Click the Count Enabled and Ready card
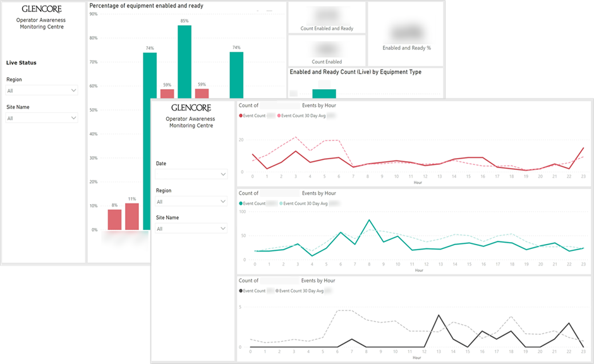Image resolution: width=594 pixels, height=364 pixels. [327, 16]
